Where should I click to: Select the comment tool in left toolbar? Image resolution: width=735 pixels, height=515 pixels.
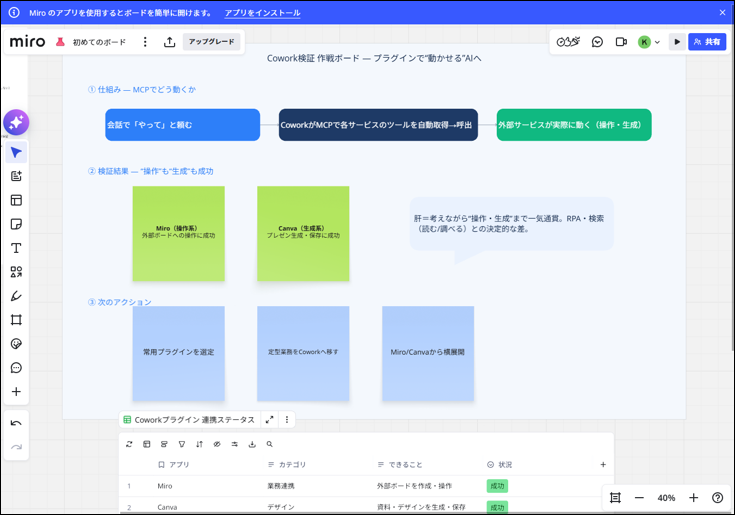16,367
